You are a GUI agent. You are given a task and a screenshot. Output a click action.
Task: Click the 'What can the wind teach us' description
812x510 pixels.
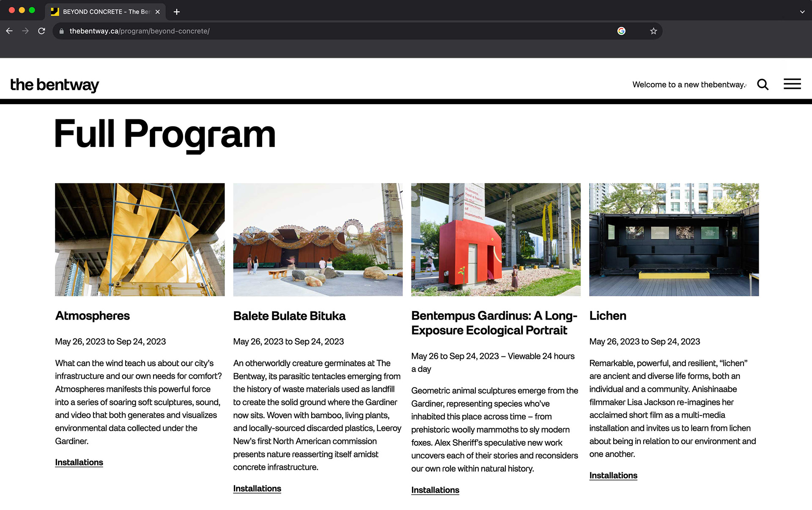pyautogui.click(x=138, y=402)
